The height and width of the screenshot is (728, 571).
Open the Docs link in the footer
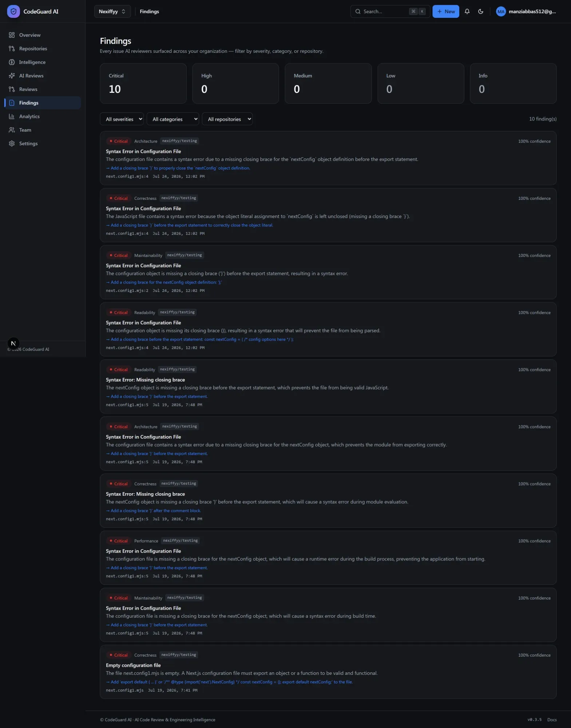coord(552,720)
